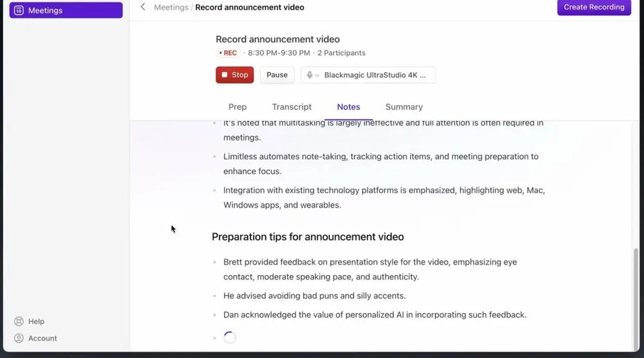Viewport: 644px width, 358px height.
Task: Click the 8:30 PM-9:30 PM meeting time
Action: 279,53
